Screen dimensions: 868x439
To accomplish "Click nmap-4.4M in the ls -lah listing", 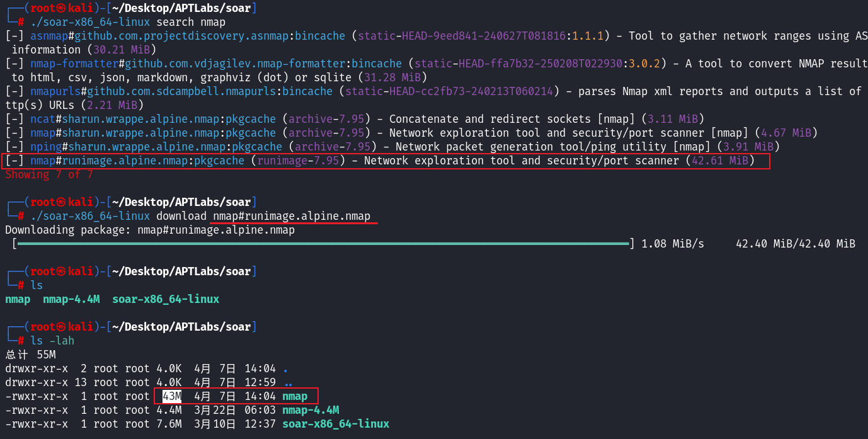I will point(310,410).
